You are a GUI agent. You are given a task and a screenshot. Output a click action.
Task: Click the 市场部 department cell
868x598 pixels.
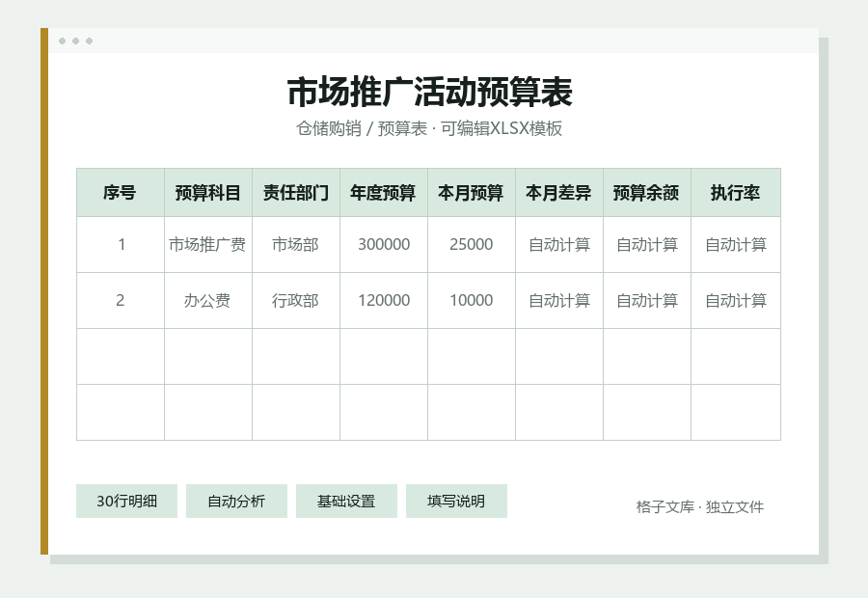coord(296,244)
